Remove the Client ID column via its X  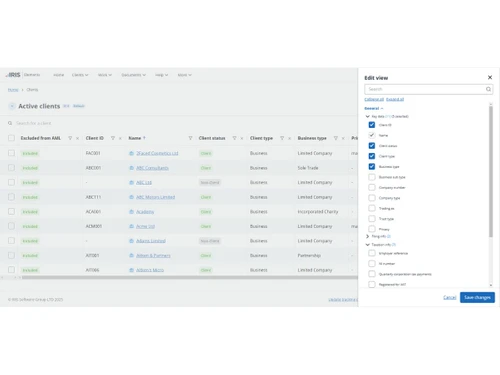coord(120,138)
